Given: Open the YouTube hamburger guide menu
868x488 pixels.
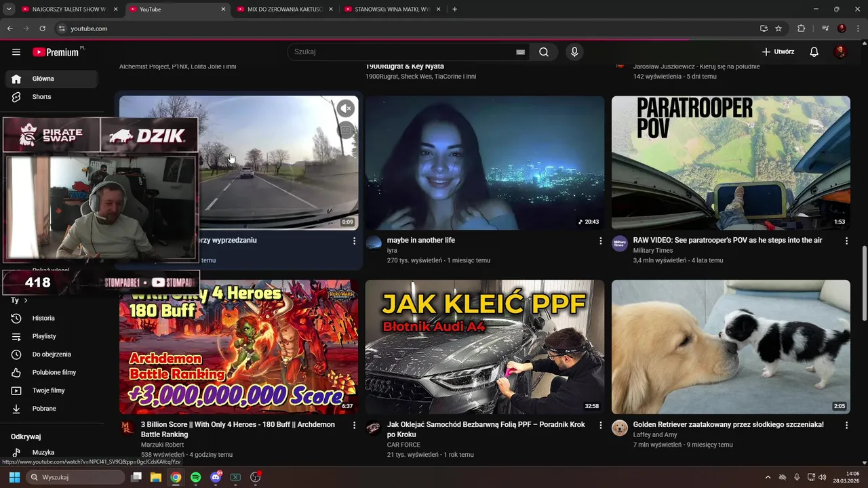Looking at the screenshot, I should [x=16, y=52].
